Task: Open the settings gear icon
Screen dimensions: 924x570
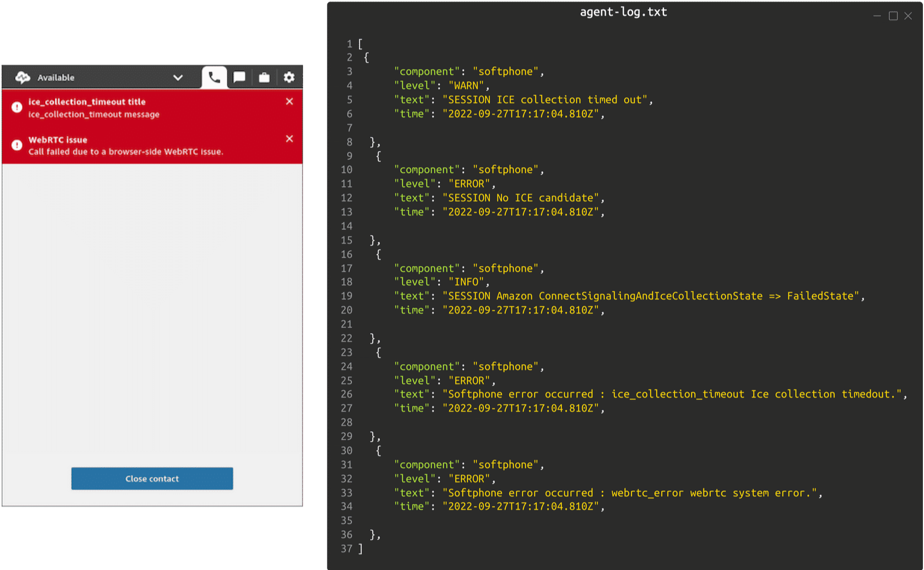Action: tap(289, 78)
